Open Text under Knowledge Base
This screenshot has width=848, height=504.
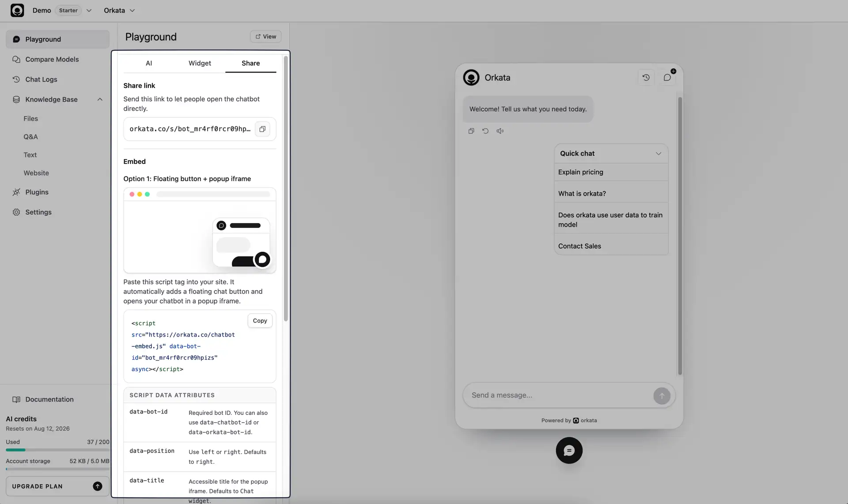click(30, 155)
